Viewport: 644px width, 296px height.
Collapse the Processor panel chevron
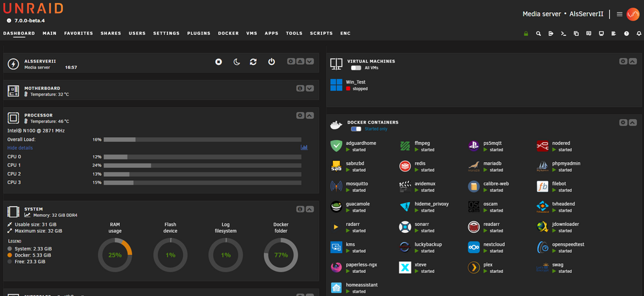click(310, 115)
